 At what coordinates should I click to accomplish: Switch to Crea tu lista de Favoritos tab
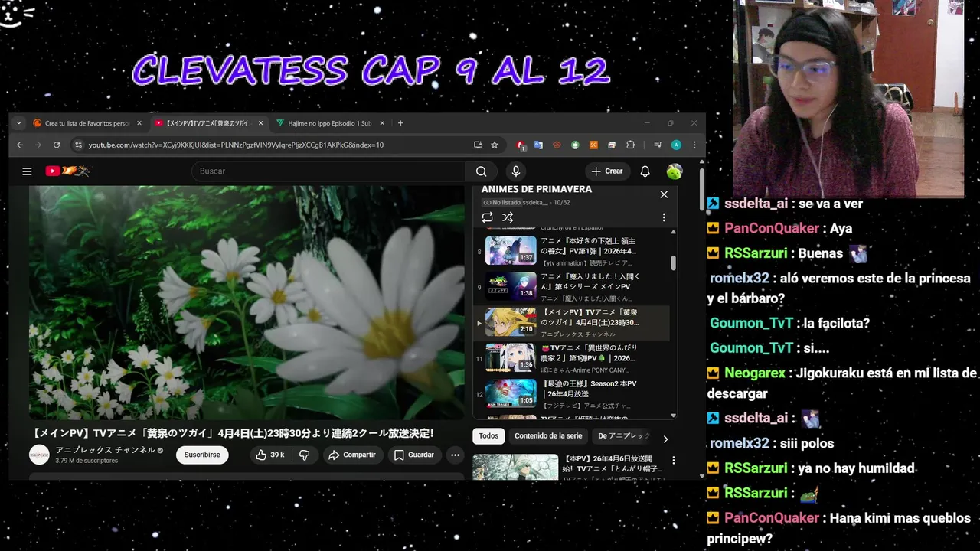86,123
